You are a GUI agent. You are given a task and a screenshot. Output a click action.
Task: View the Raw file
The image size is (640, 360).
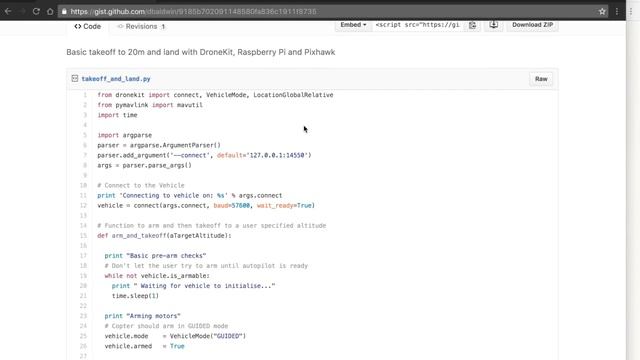pyautogui.click(x=541, y=79)
